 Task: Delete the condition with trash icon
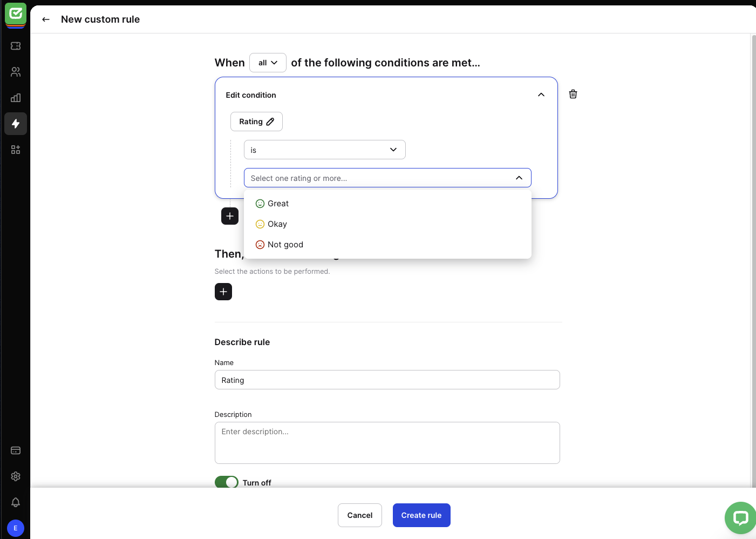573,94
